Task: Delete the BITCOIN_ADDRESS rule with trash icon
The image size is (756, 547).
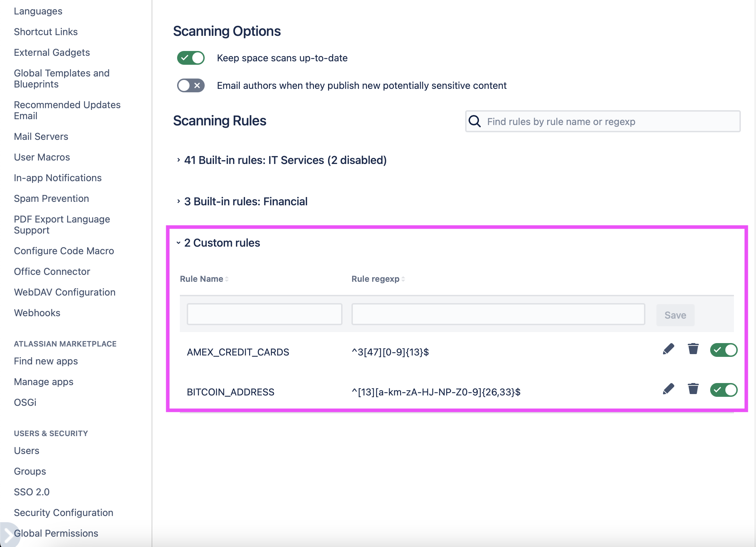Action: (693, 389)
